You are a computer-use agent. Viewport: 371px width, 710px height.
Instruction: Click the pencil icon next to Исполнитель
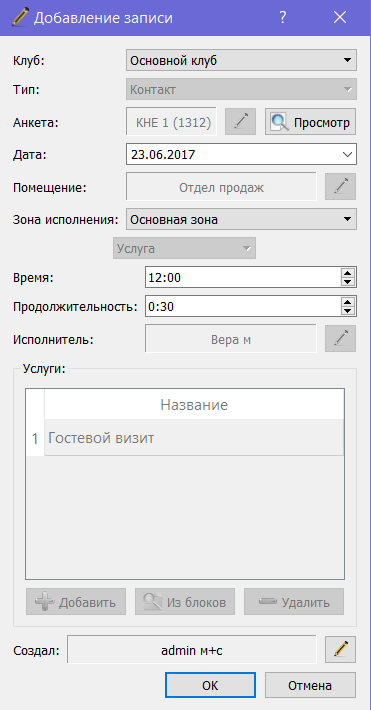pos(340,339)
